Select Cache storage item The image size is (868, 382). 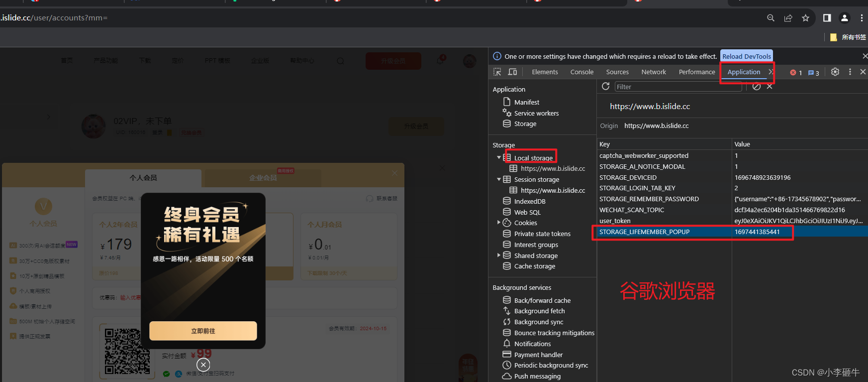(534, 266)
